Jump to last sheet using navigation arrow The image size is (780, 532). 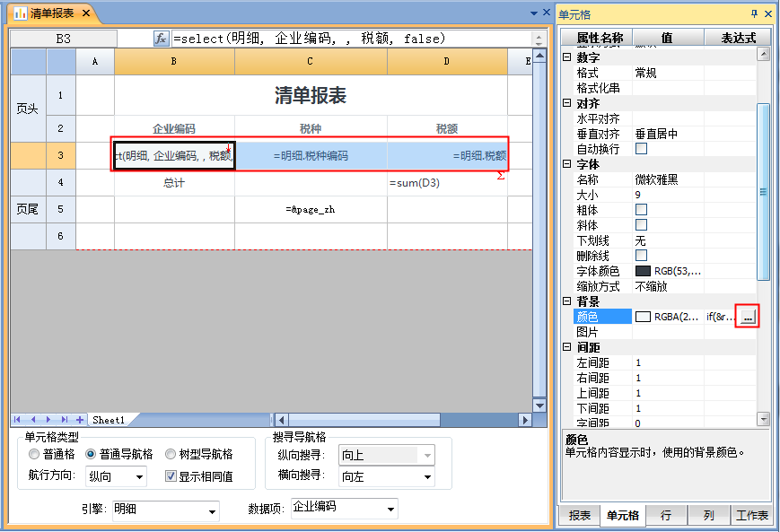[x=65, y=420]
